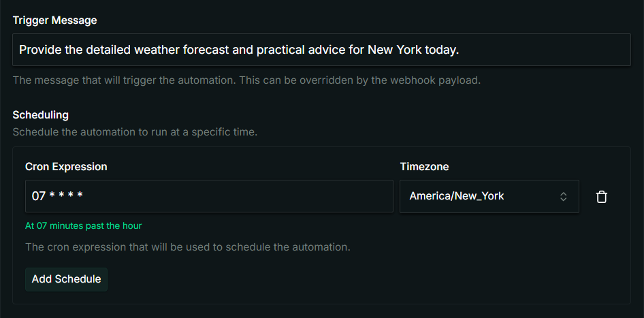Place cursor on "07" in the cron expression
The width and height of the screenshot is (644, 318).
(38, 197)
